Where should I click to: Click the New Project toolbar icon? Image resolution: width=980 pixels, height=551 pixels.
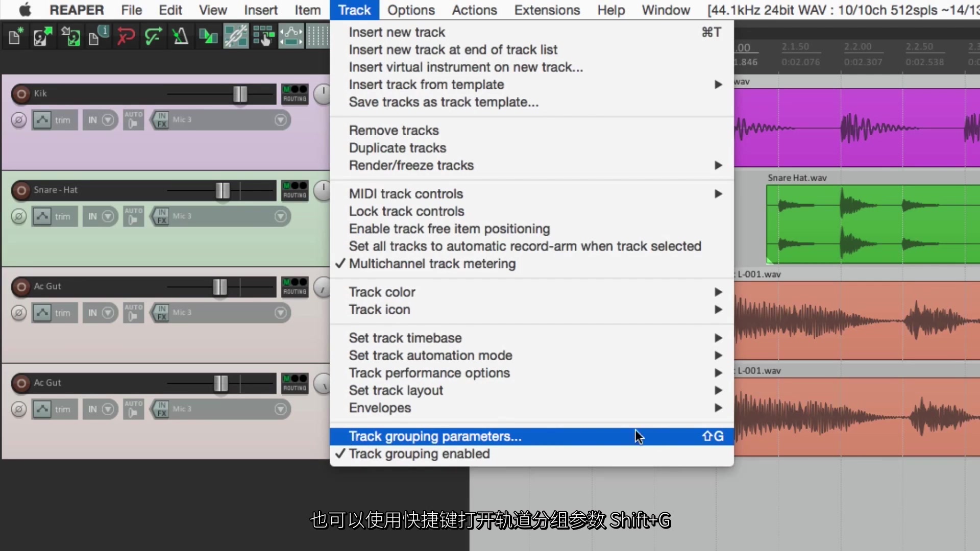coord(15,37)
